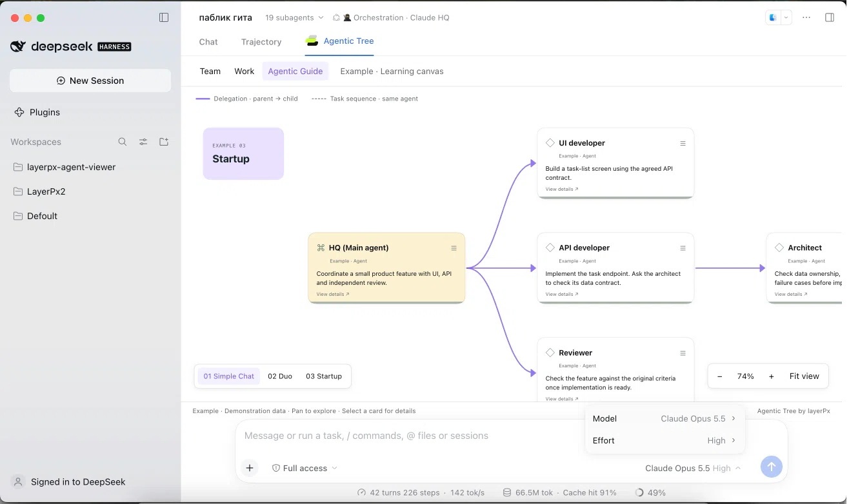Select the 01 Simple Chat example
The width and height of the screenshot is (849, 504).
point(229,376)
